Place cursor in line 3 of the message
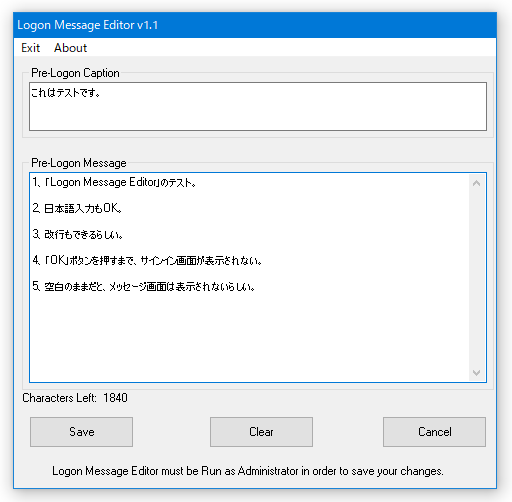The image size is (512, 502). (78, 234)
